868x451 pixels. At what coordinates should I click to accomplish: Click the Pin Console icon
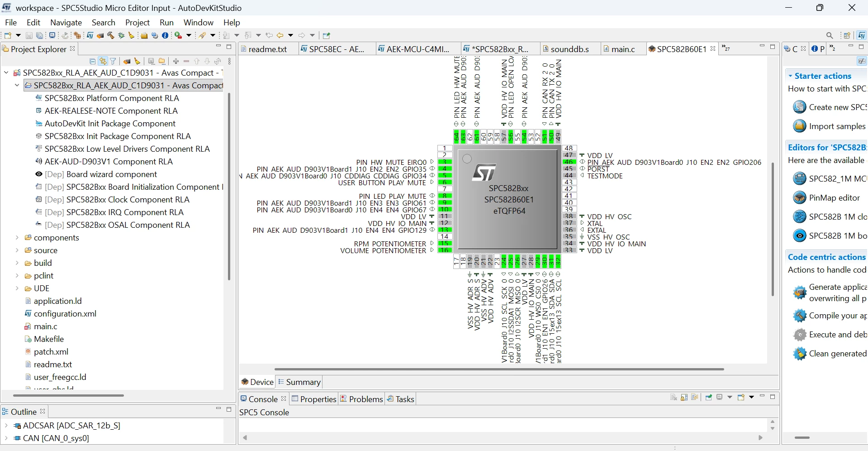[709, 397]
